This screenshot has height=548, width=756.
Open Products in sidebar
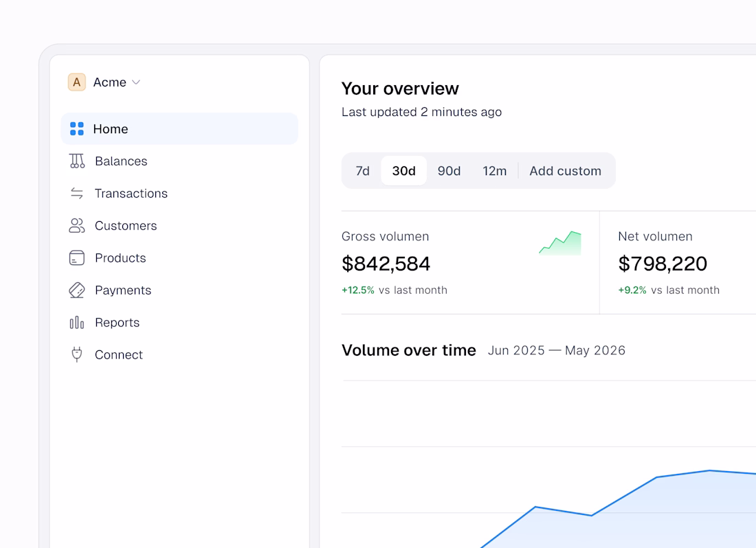pos(120,258)
